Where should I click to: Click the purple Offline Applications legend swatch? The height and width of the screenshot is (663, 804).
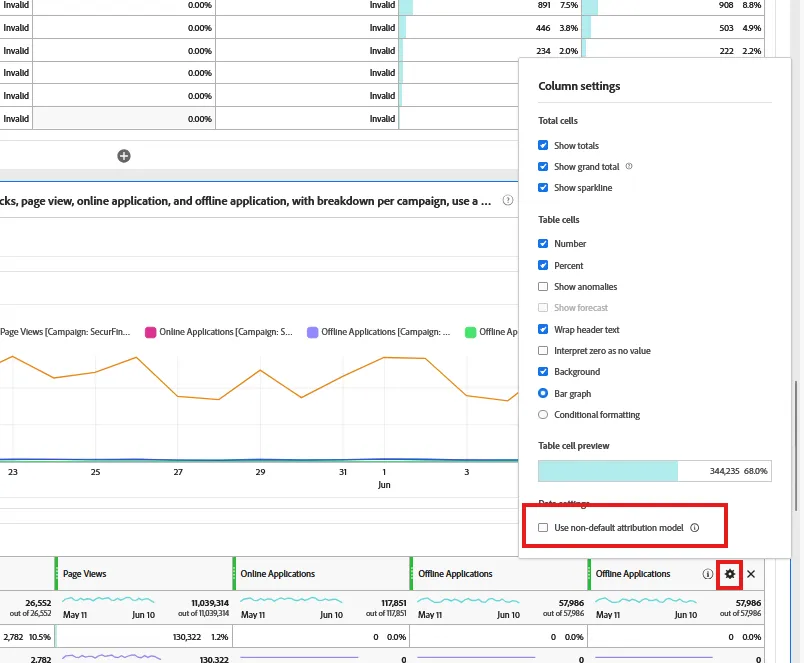tap(312, 332)
